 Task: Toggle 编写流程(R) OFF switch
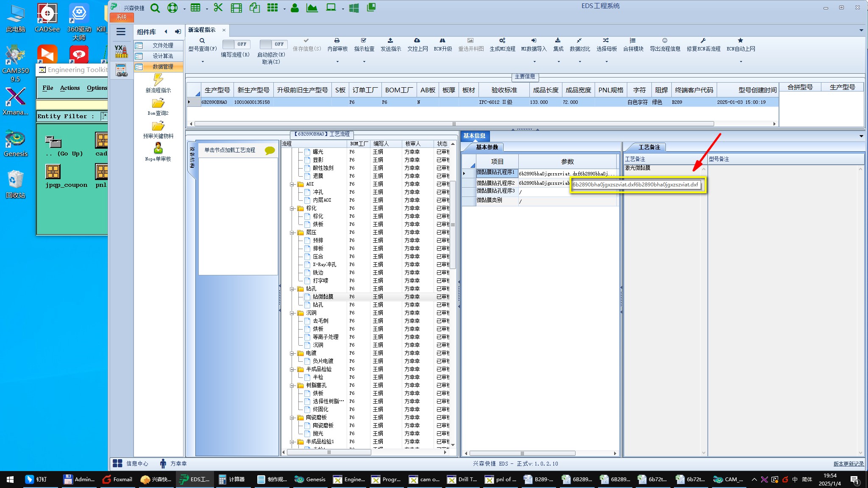tap(236, 44)
